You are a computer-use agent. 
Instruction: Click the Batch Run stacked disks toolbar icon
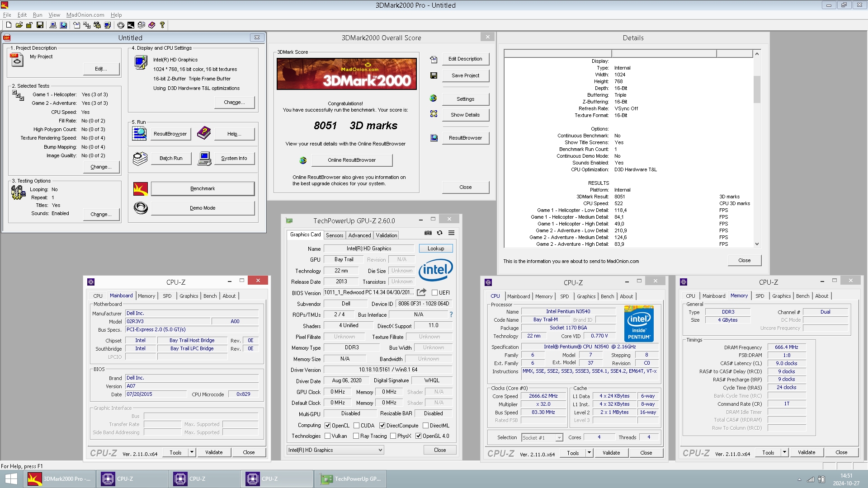point(142,25)
